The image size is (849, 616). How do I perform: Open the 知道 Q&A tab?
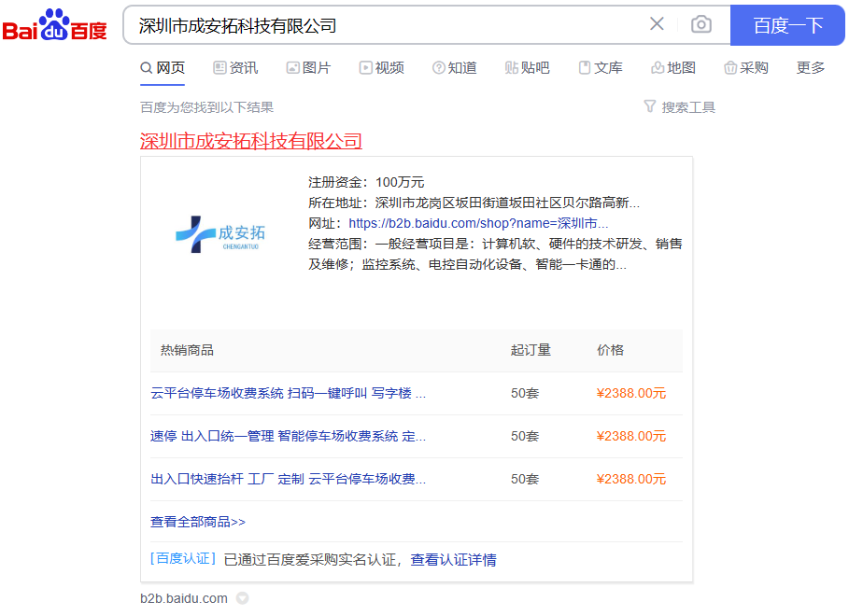click(x=454, y=68)
